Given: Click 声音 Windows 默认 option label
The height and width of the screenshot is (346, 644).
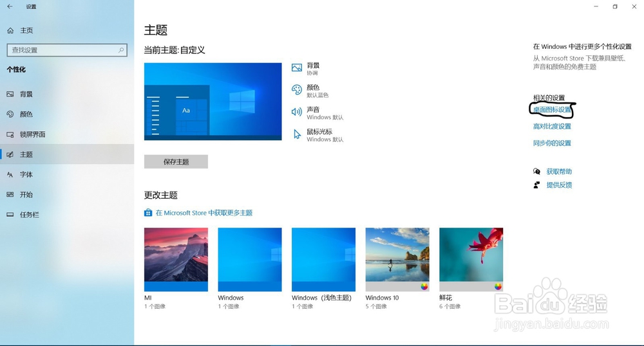Looking at the screenshot, I should click(x=325, y=113).
